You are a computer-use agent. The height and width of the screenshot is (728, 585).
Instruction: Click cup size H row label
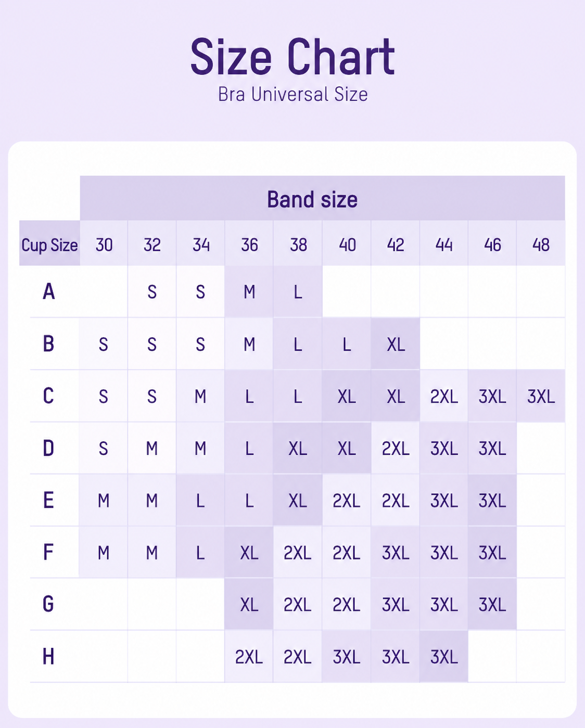(x=48, y=656)
